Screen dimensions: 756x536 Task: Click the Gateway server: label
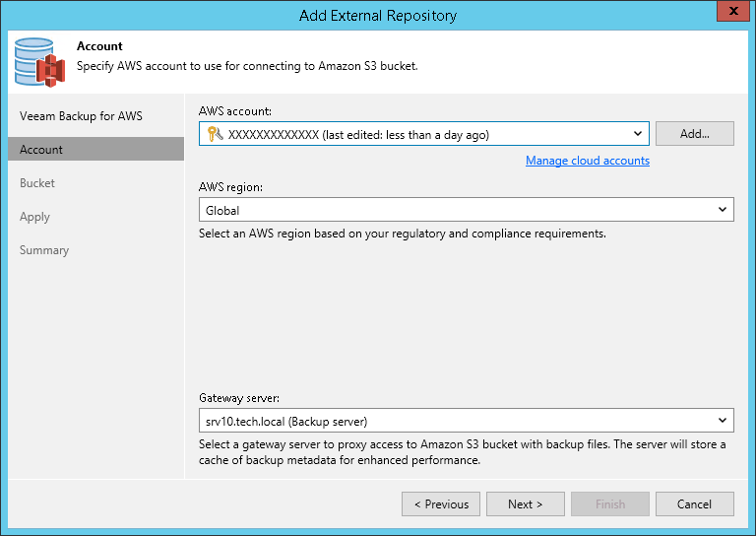tap(239, 398)
